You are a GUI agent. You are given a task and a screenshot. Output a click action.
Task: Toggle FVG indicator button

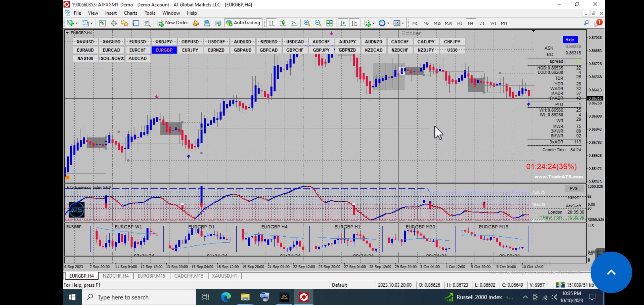573,189
